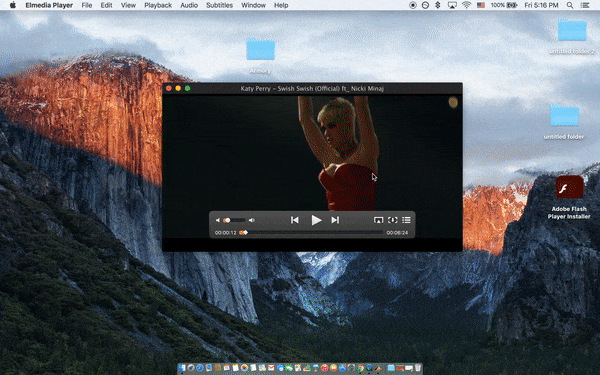This screenshot has height=375, width=600.
Task: Open Notification Center from the menu bar
Action: (x=585, y=5)
